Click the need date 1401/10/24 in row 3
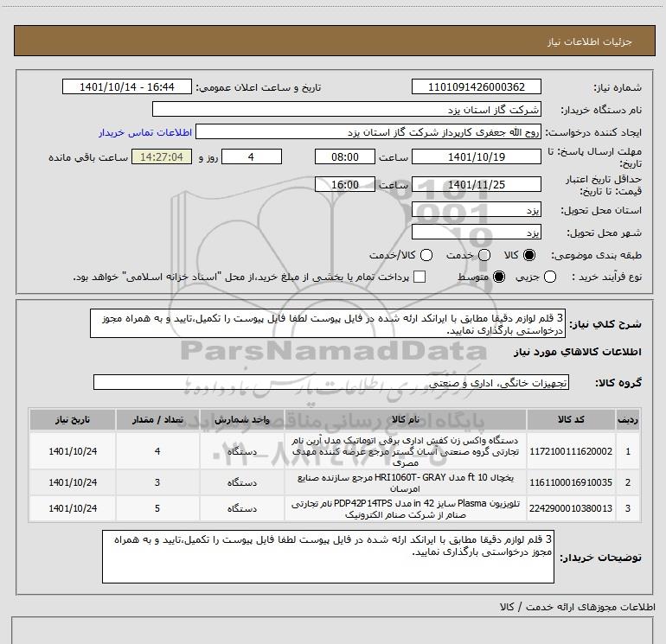The height and width of the screenshot is (644, 666). 73,508
